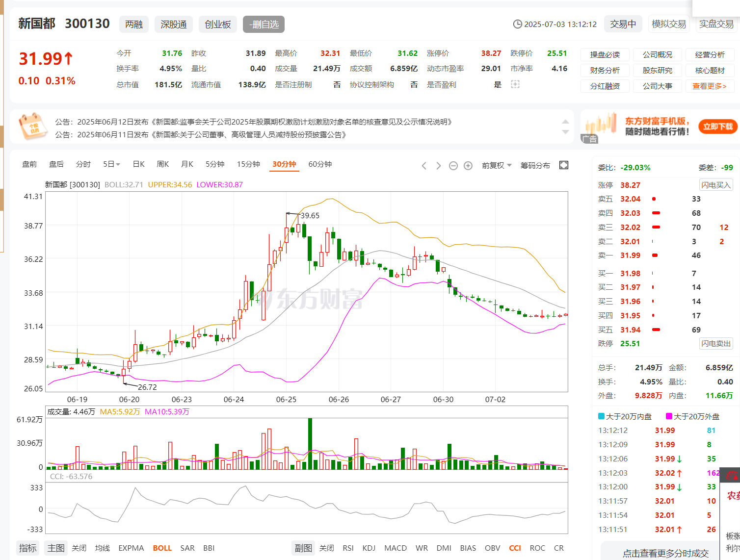Click the 交易中 status button
Screen dimensions: 740x560
[x=623, y=24]
